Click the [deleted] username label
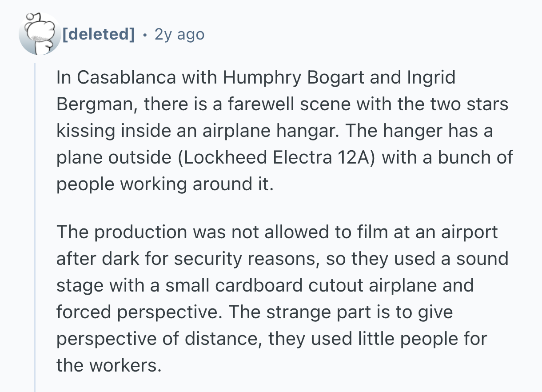This screenshot has width=542, height=392. point(99,34)
